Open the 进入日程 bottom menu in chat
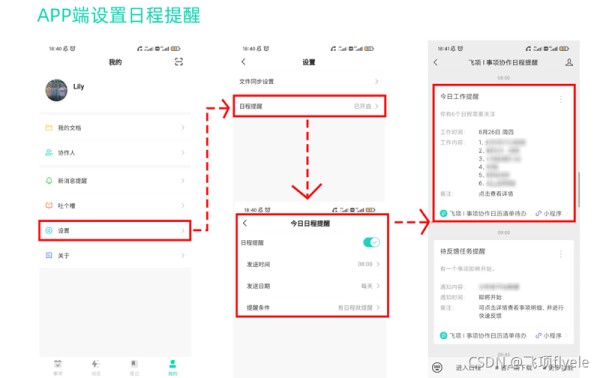Screen dimensions: 600x378 point(468,368)
